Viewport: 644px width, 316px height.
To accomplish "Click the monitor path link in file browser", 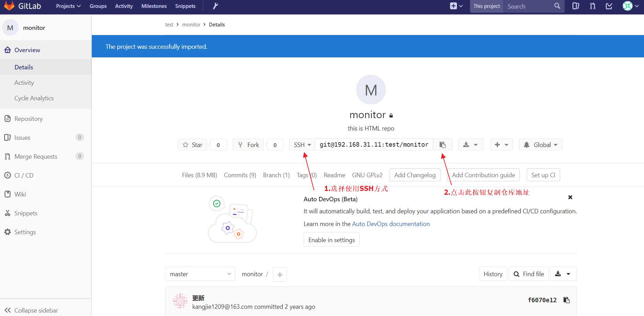I will pos(252,274).
